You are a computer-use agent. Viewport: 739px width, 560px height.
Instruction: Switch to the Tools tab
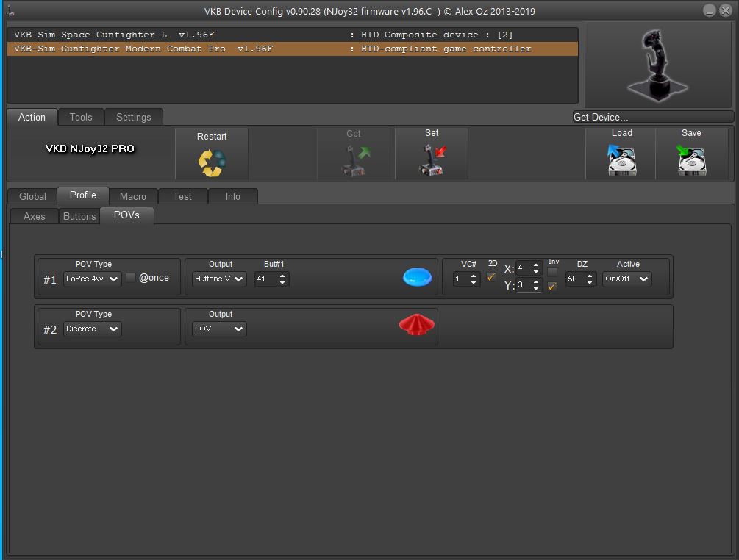click(81, 117)
